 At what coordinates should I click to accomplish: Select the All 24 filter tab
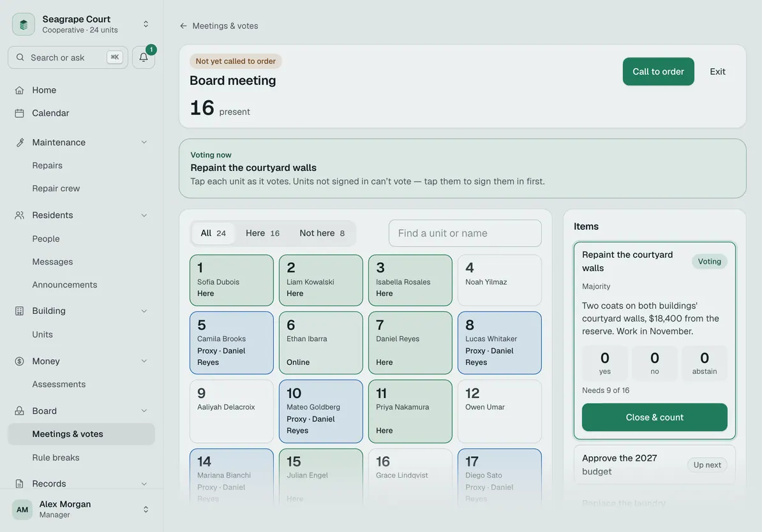[x=213, y=233]
